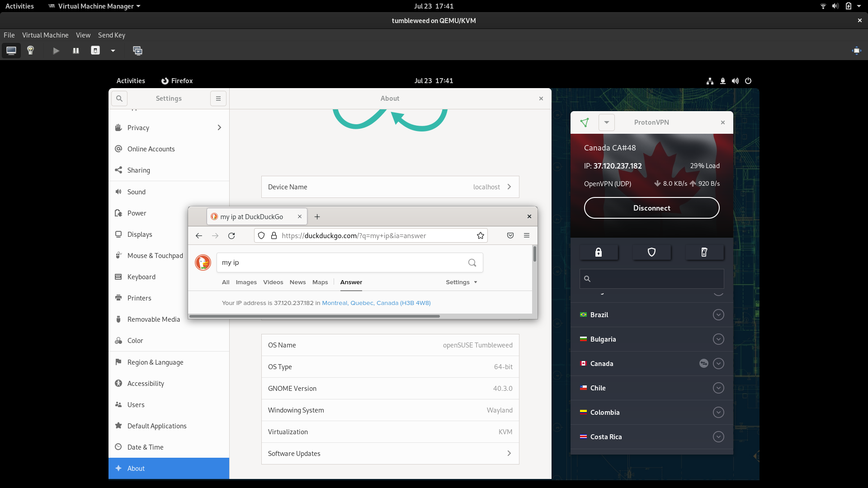Open the Send Key menu
This screenshot has height=488, width=868.
111,35
